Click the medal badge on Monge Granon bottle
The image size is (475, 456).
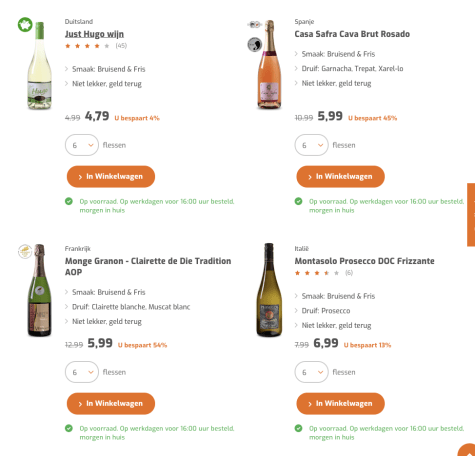point(25,252)
